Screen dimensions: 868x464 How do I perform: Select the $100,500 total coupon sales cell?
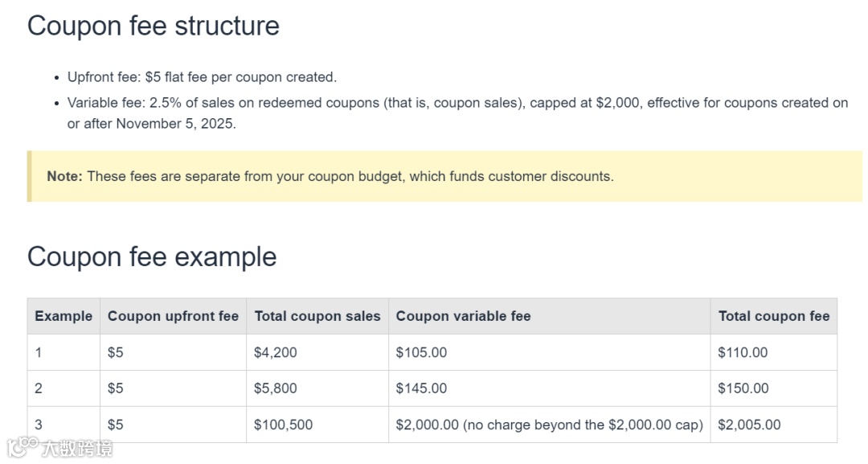[283, 425]
